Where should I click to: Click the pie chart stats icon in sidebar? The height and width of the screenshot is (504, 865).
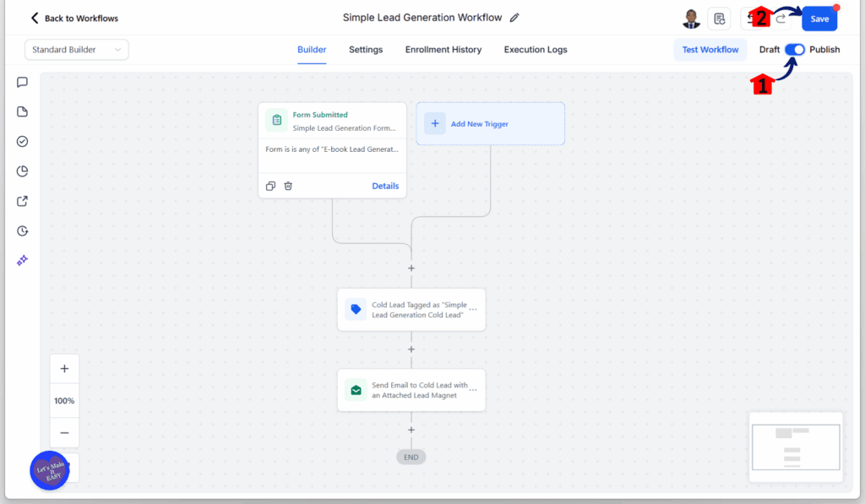point(23,171)
